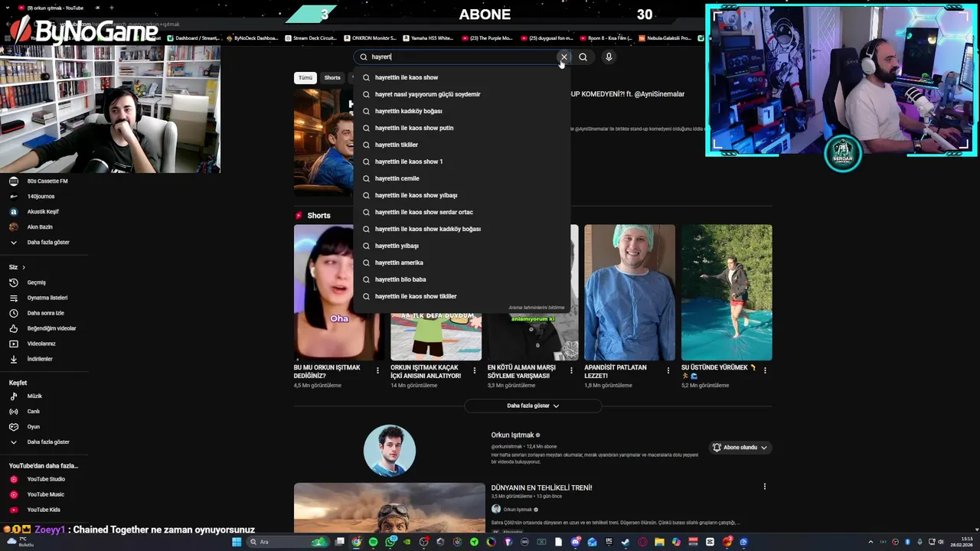
Task: Choose suggestion 'hayrettin bilo baba'
Action: pos(462,279)
